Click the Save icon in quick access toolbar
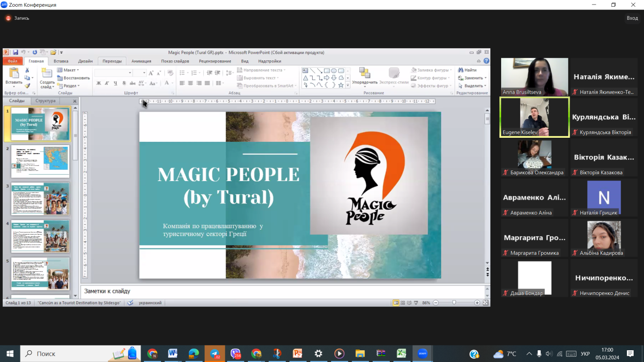644x362 pixels. click(x=15, y=53)
